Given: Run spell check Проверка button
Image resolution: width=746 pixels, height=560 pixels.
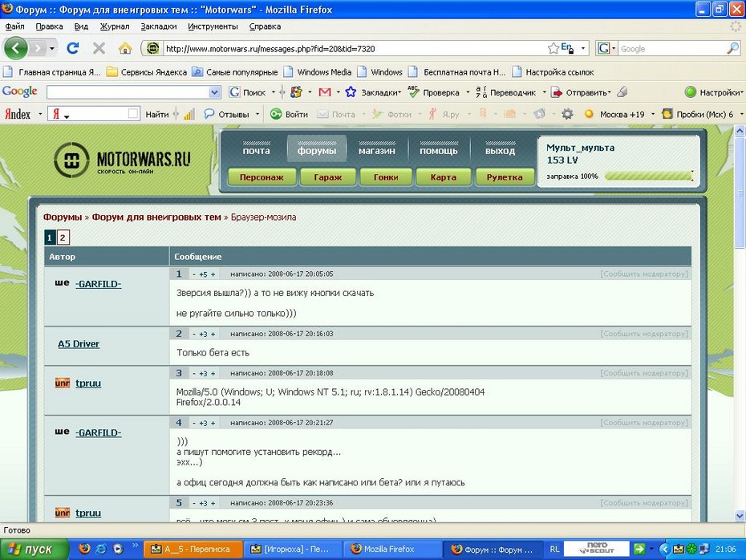Looking at the screenshot, I should (x=434, y=92).
